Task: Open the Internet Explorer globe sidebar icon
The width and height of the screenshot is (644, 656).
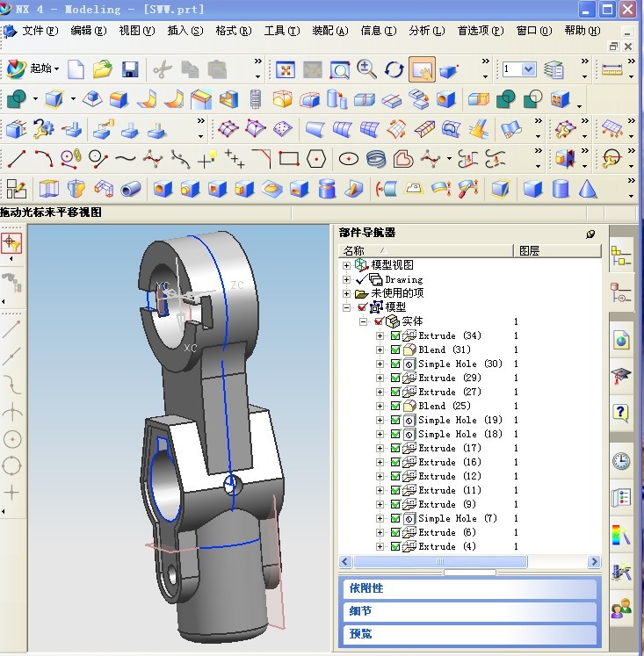Action: click(621, 339)
